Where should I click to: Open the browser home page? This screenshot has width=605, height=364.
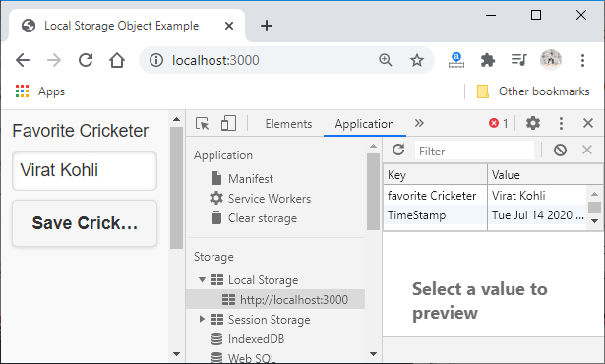pos(116,60)
